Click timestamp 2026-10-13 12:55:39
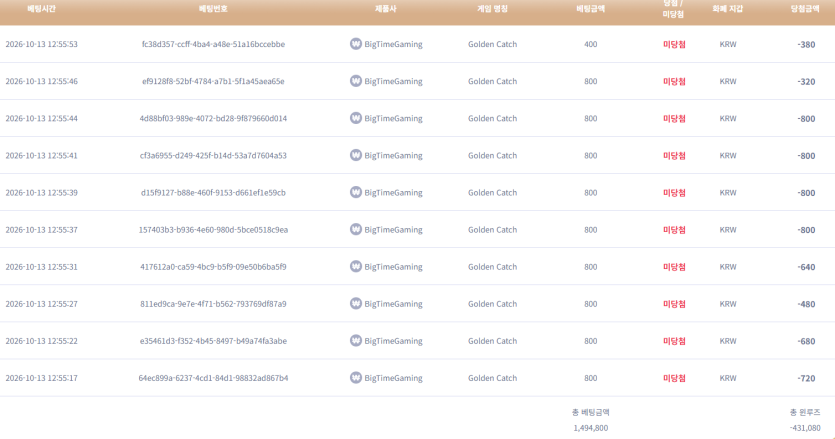 point(42,193)
